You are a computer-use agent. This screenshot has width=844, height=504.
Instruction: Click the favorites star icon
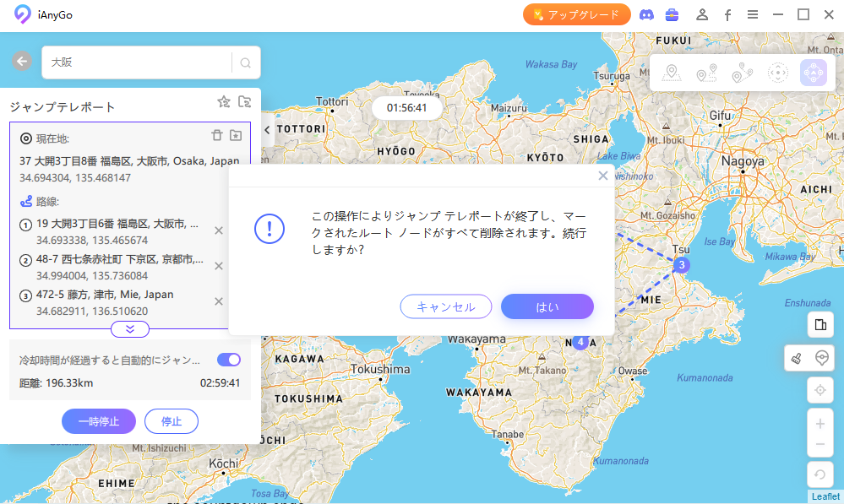tap(224, 102)
